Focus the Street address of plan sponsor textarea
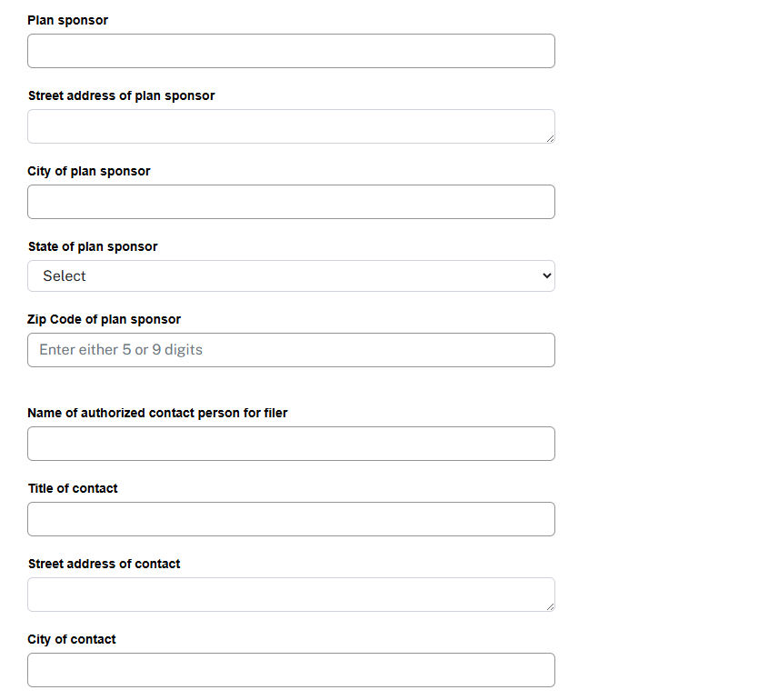The width and height of the screenshot is (758, 700). point(291,126)
